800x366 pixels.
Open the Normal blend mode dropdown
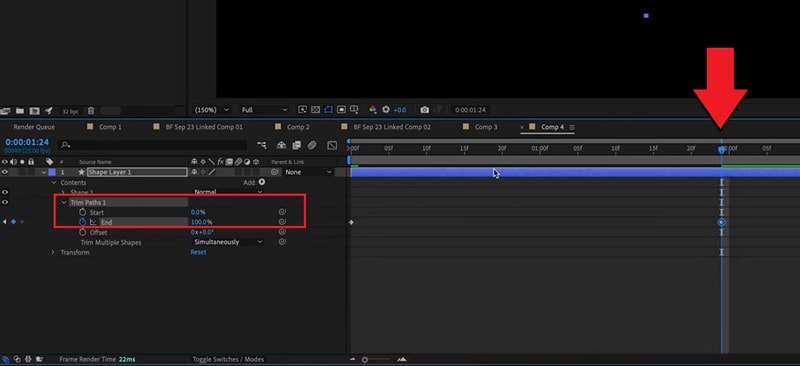(x=228, y=192)
